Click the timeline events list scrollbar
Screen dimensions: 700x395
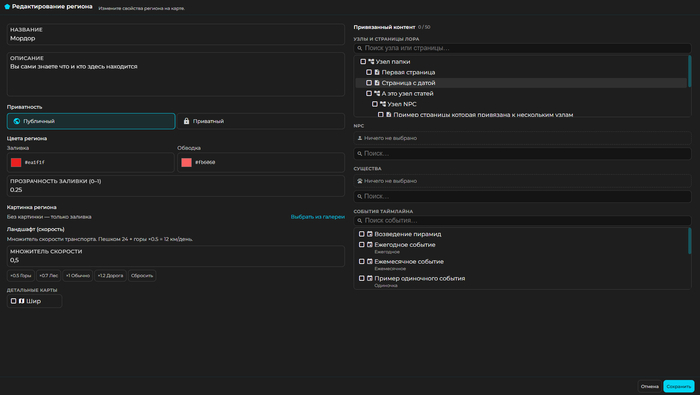689,241
